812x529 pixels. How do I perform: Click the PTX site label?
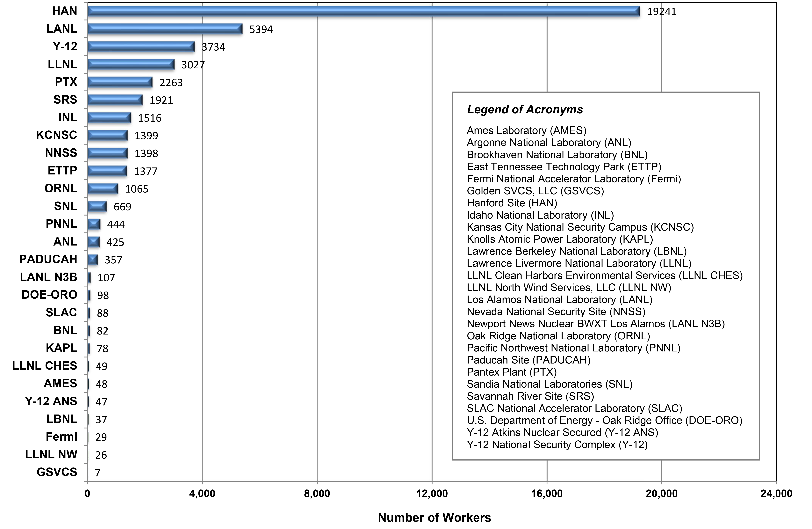(66, 82)
